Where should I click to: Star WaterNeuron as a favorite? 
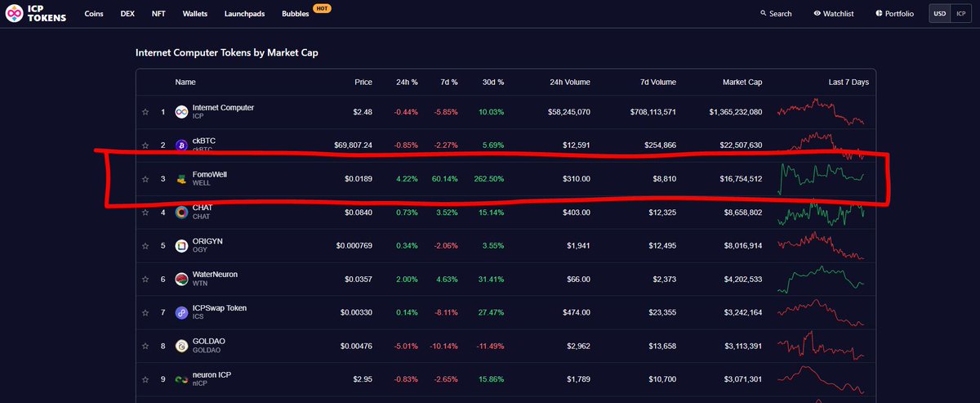(145, 280)
